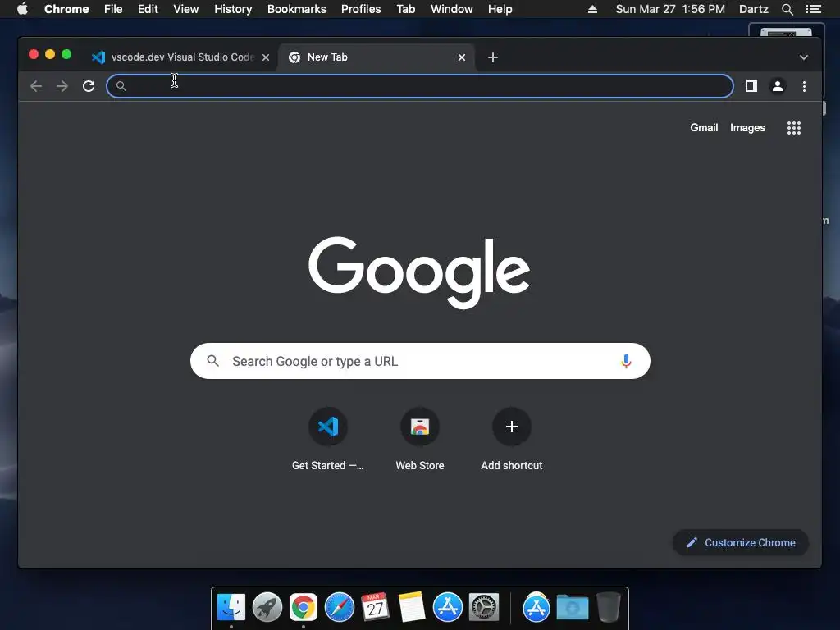The width and height of the screenshot is (840, 630).
Task: Open Notes from the Dock
Action: tap(412, 608)
